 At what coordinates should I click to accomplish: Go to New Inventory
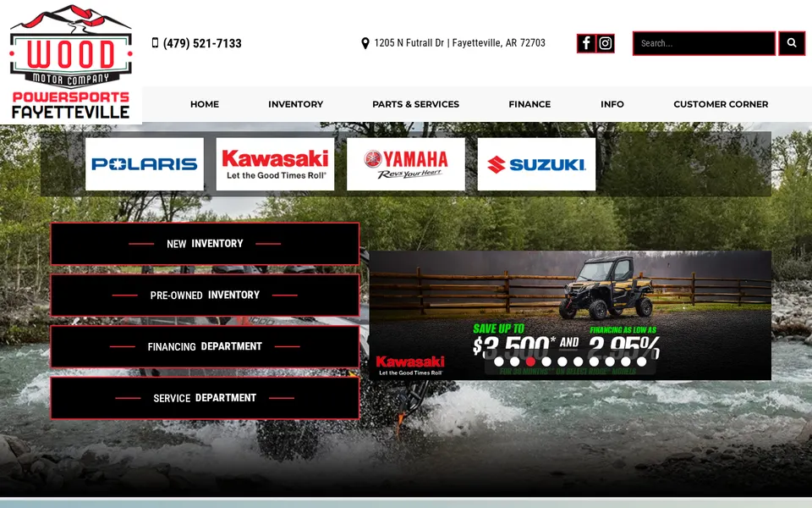pyautogui.click(x=205, y=244)
